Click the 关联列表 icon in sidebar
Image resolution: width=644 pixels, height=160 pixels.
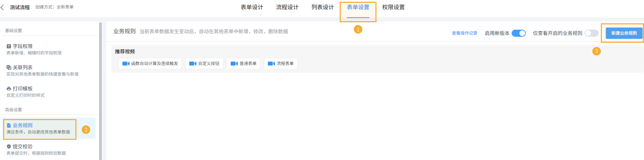[9, 67]
